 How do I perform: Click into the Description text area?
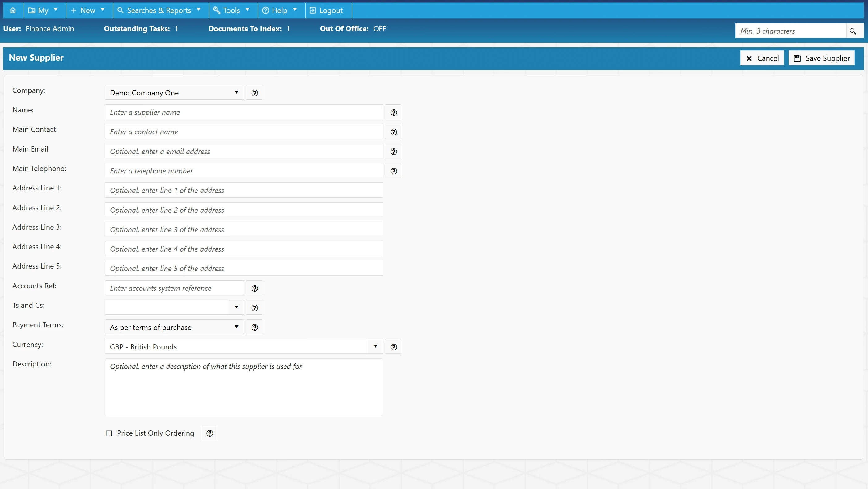(244, 387)
